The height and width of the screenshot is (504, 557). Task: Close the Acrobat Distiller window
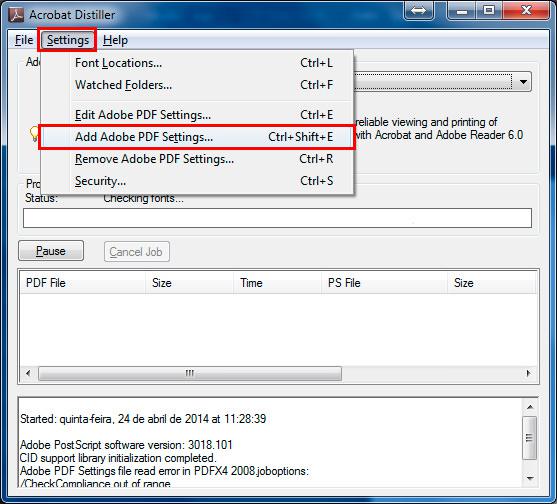coord(526,10)
